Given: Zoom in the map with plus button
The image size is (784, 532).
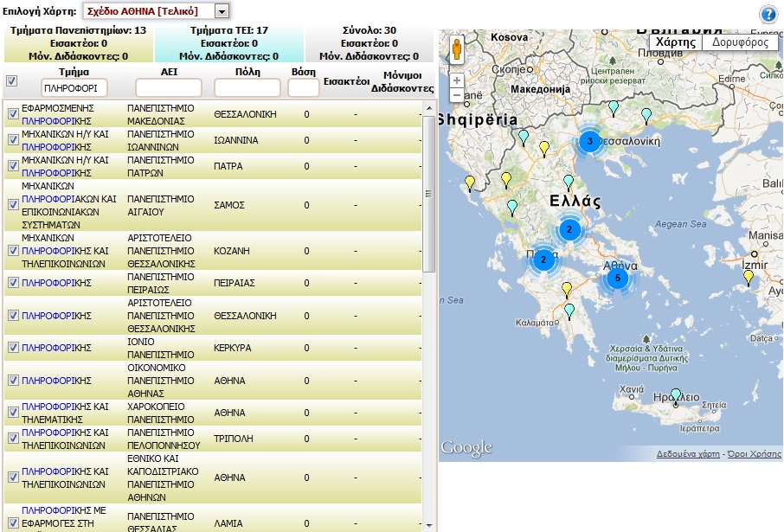Looking at the screenshot, I should (457, 80).
